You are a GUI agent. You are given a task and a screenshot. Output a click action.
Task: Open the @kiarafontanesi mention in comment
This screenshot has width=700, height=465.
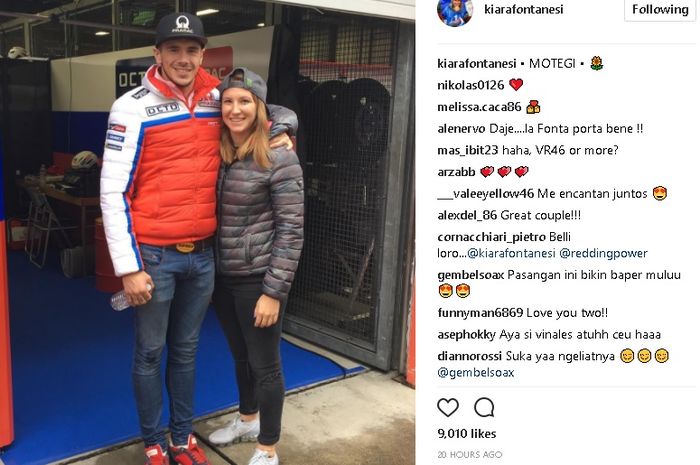tap(511, 253)
